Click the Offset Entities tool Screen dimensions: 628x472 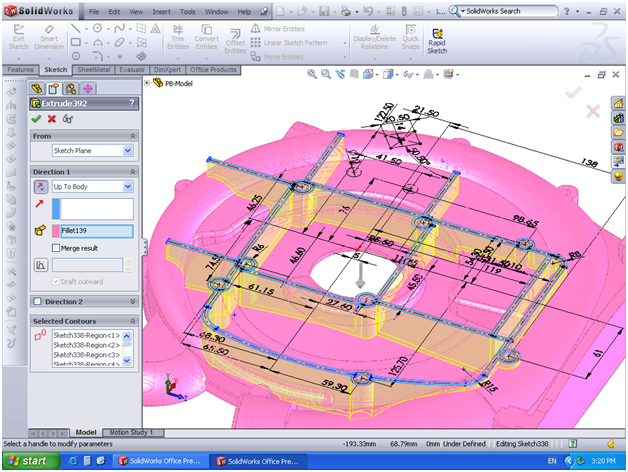(x=235, y=41)
